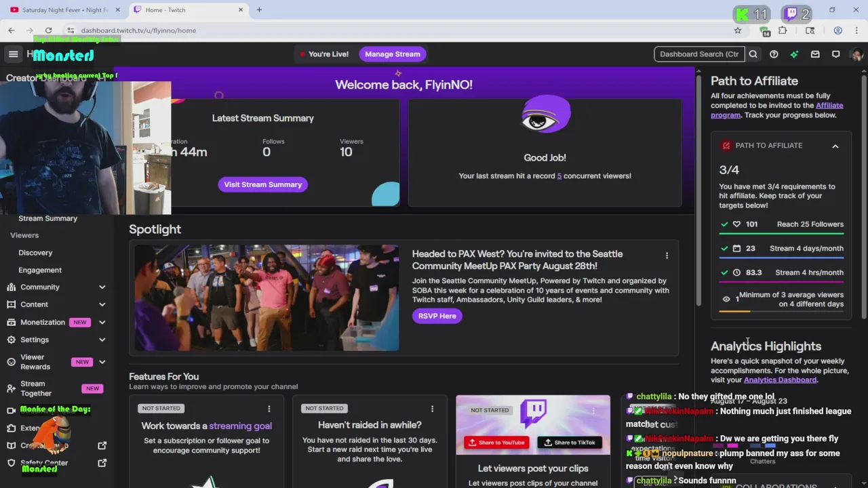
Task: Click the side panel search browser icon
Action: pyautogui.click(x=810, y=30)
